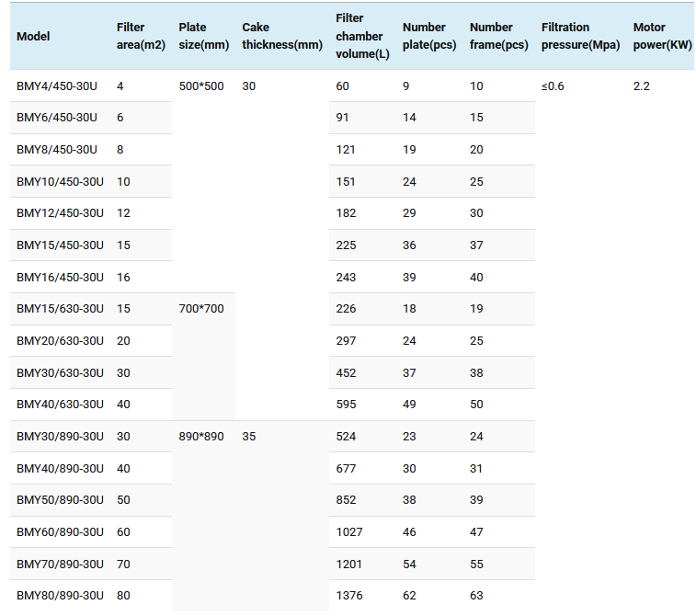Click the 1376 chamber volume cell
This screenshot has height=616, width=696.
(349, 596)
